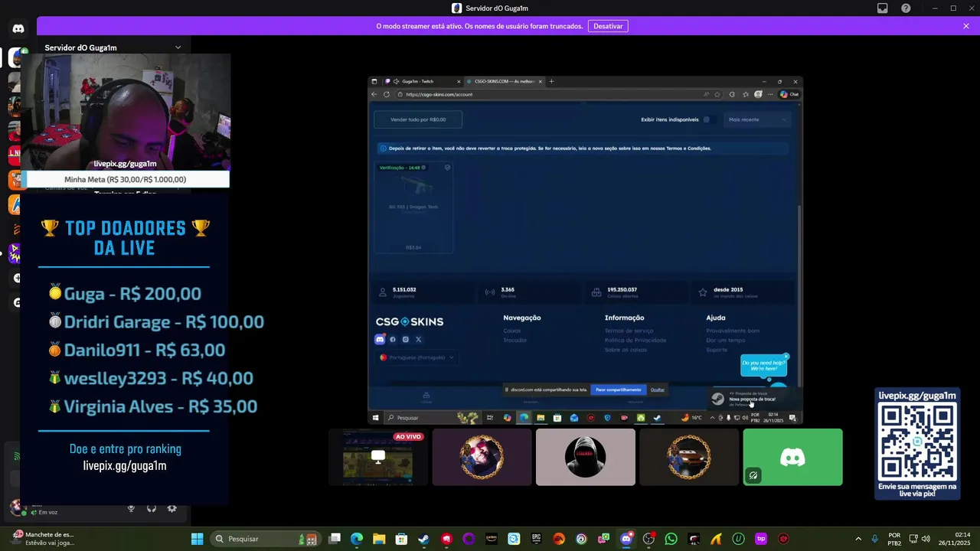Select SG 553 Dragon Tech item card
The image size is (980, 551).
pyautogui.click(x=413, y=207)
